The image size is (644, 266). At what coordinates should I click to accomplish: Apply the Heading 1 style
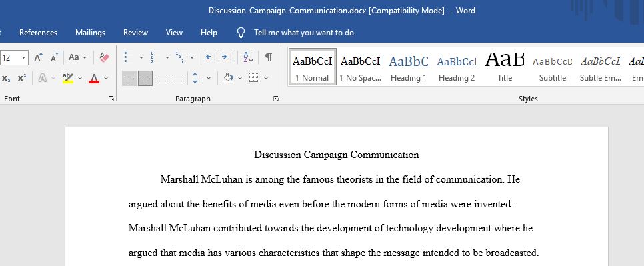tap(409, 67)
